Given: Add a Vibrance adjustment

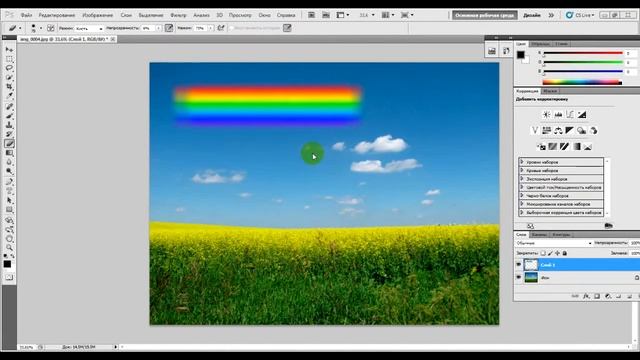Looking at the screenshot, I should [x=535, y=131].
